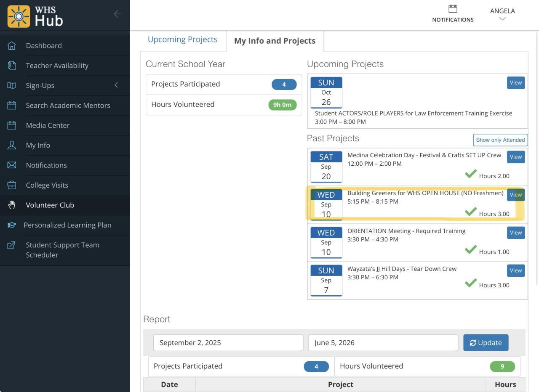
Task: Click the Volunteer Club hand icon
Action: [x=12, y=205]
